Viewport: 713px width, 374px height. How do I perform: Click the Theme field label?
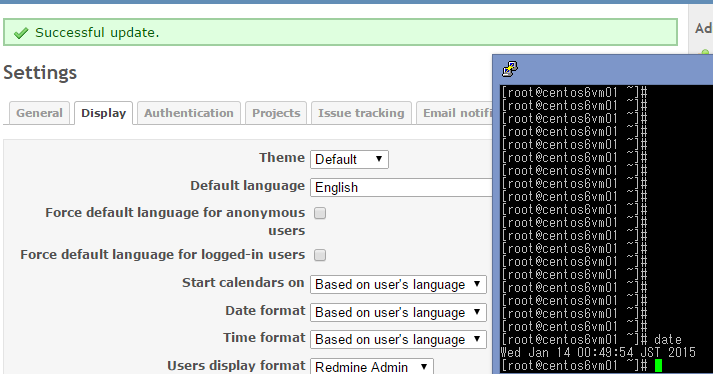pyautogui.click(x=282, y=158)
